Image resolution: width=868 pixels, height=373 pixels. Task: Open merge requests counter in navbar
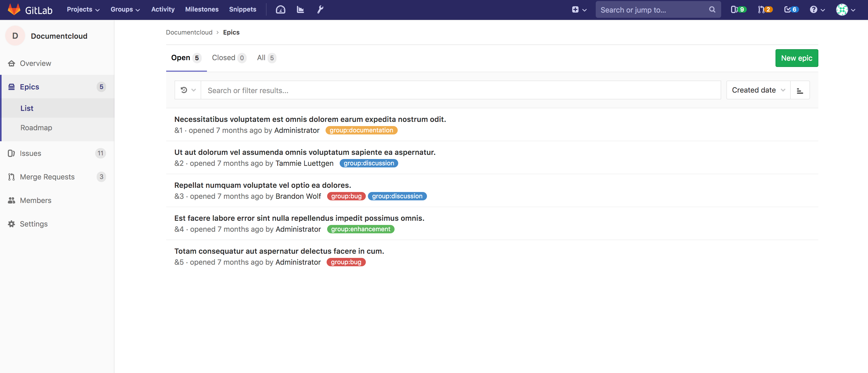click(x=765, y=9)
